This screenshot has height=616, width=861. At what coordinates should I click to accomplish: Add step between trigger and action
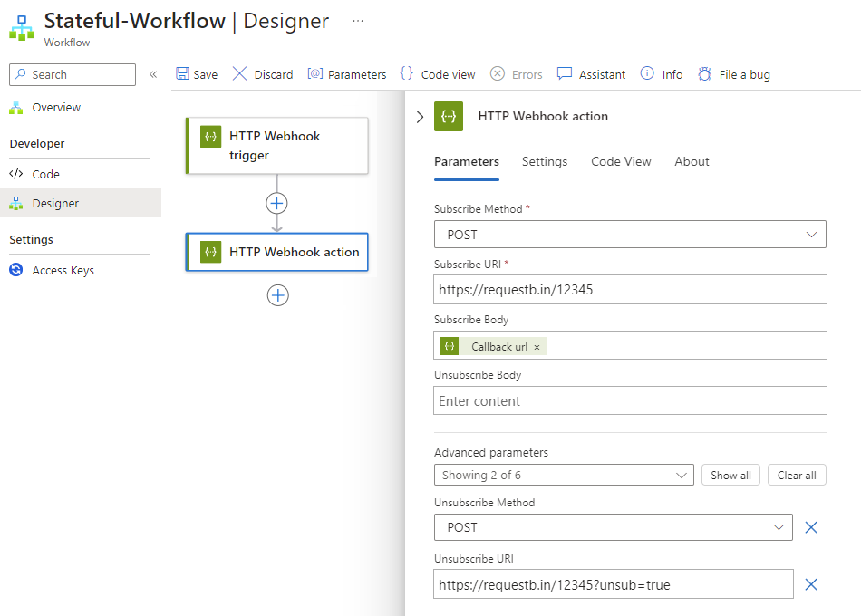[x=277, y=203]
